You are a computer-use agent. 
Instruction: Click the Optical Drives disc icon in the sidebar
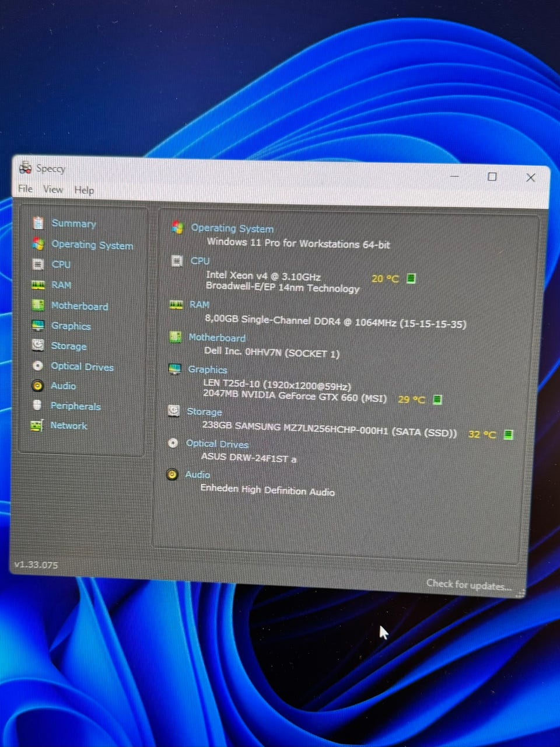(x=38, y=366)
